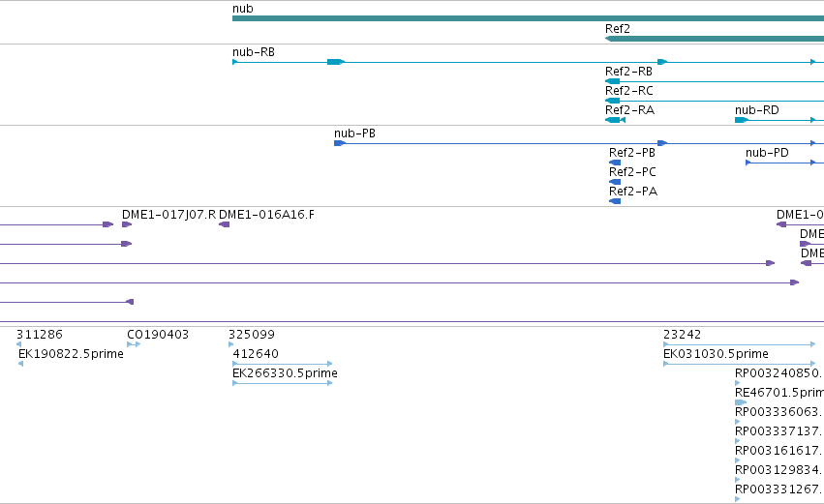Select the DME1-017J07.R feature label

pyautogui.click(x=168, y=215)
